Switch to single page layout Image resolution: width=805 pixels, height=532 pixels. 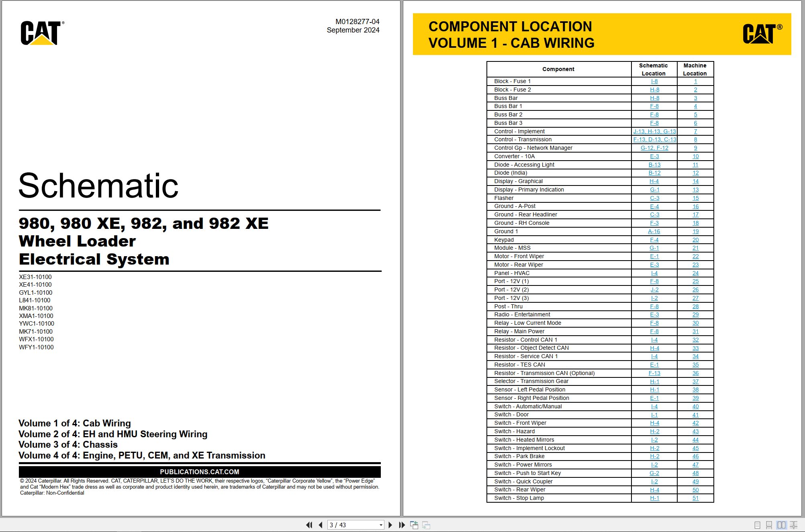coord(757,525)
